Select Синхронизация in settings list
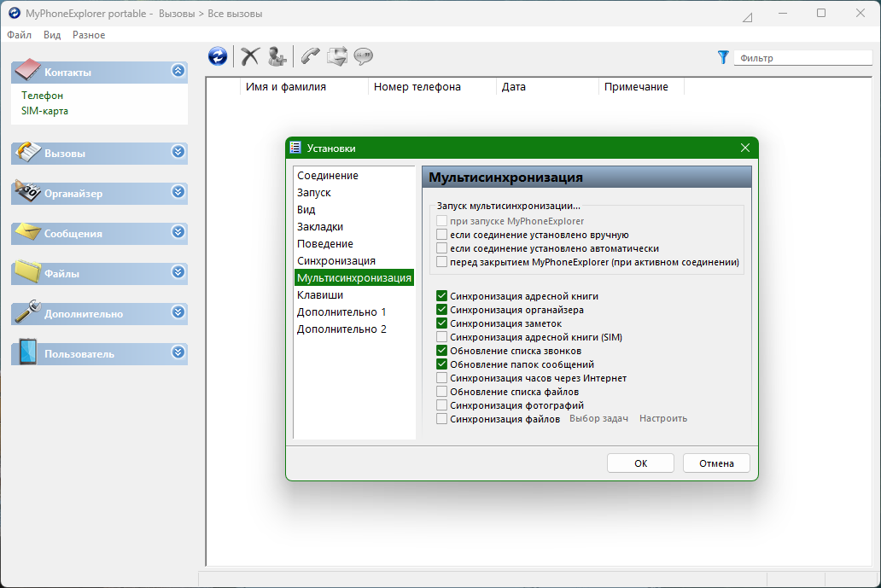This screenshot has width=881, height=588. (x=336, y=261)
